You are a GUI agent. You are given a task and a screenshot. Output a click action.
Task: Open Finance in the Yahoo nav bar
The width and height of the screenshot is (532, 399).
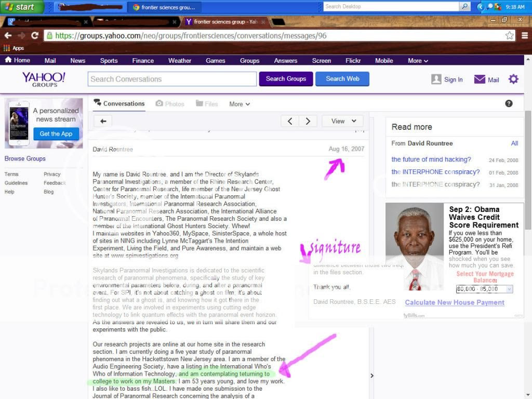[143, 60]
